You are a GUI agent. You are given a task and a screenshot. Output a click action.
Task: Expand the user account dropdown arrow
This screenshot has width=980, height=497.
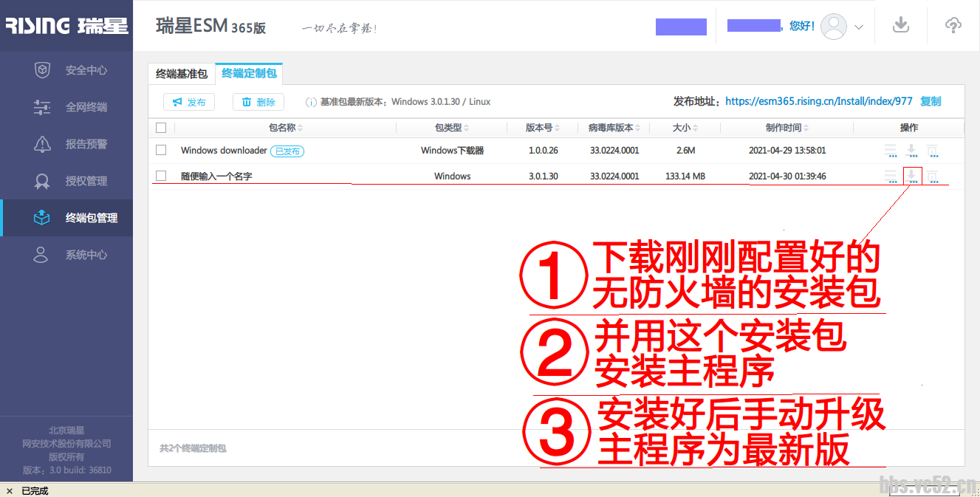click(859, 27)
